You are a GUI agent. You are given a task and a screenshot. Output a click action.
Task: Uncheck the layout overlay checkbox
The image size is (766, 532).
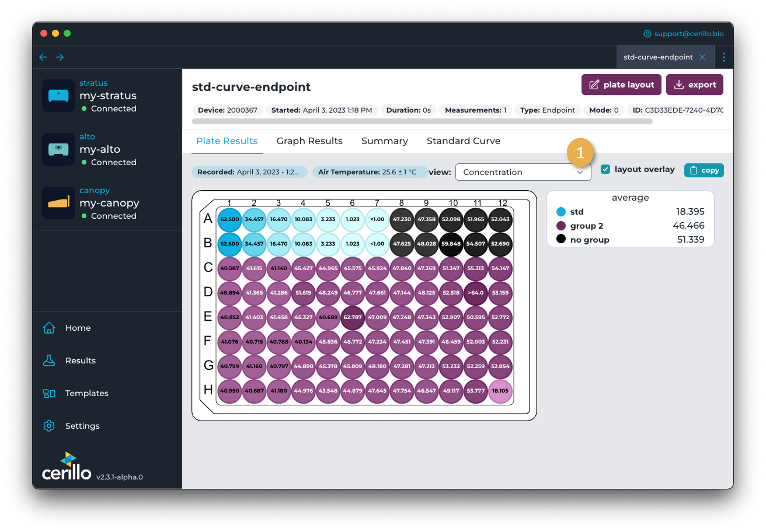(605, 169)
